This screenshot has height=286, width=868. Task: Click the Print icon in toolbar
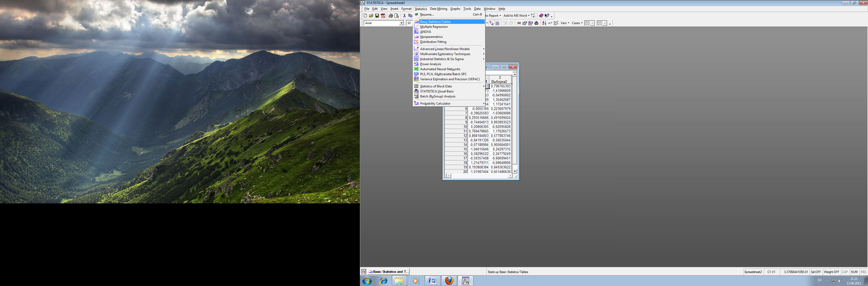point(391,16)
